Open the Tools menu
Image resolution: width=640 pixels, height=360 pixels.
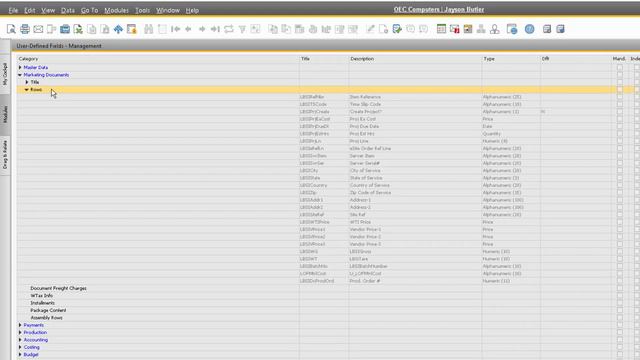(142, 10)
